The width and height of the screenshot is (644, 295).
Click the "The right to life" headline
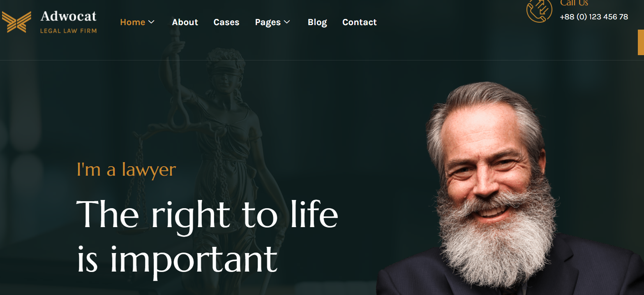pyautogui.click(x=208, y=214)
